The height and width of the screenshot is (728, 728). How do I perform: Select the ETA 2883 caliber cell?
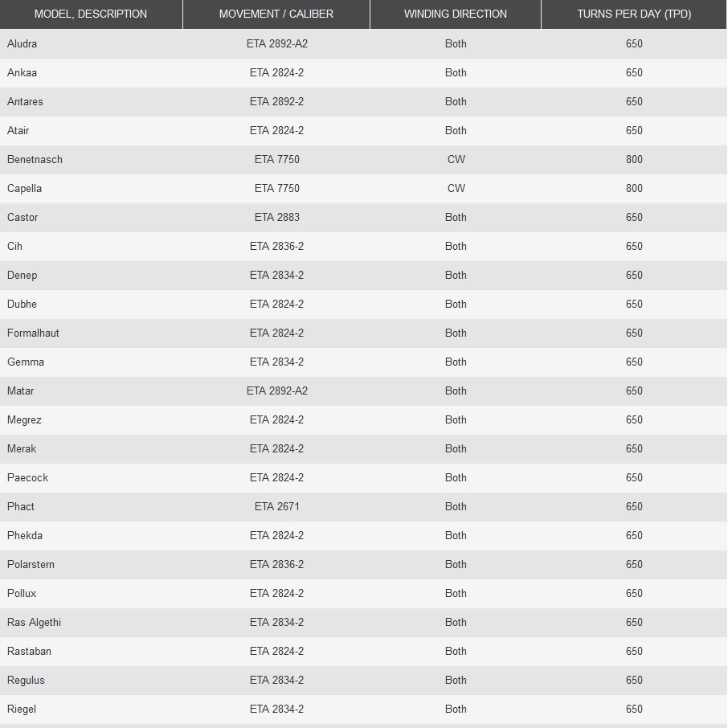click(276, 217)
